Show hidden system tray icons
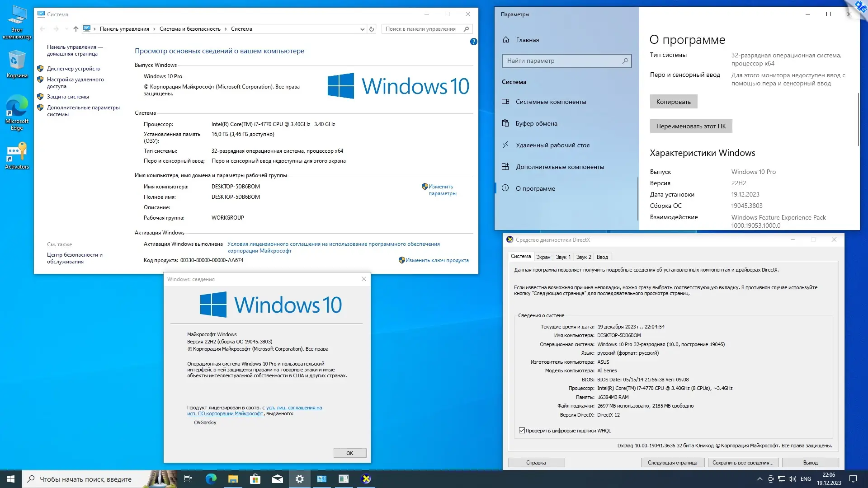The width and height of the screenshot is (868, 488). point(759,479)
